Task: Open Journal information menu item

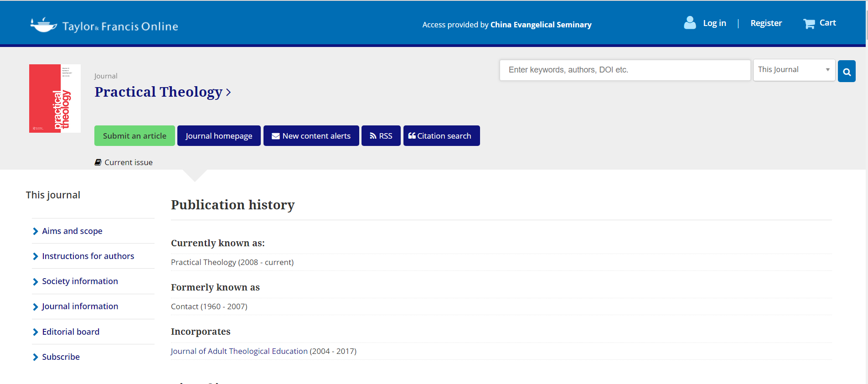Action: pyautogui.click(x=80, y=306)
